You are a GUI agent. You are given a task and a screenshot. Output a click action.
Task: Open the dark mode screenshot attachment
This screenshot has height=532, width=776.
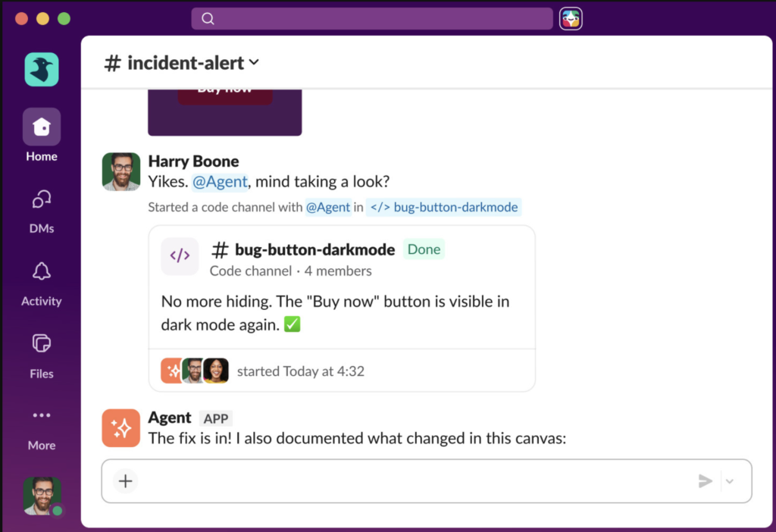[x=224, y=112]
